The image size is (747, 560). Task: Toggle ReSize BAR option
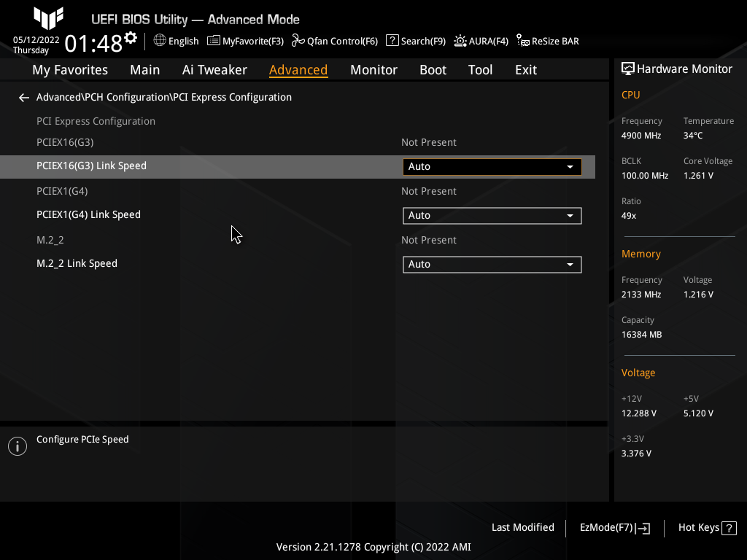547,41
